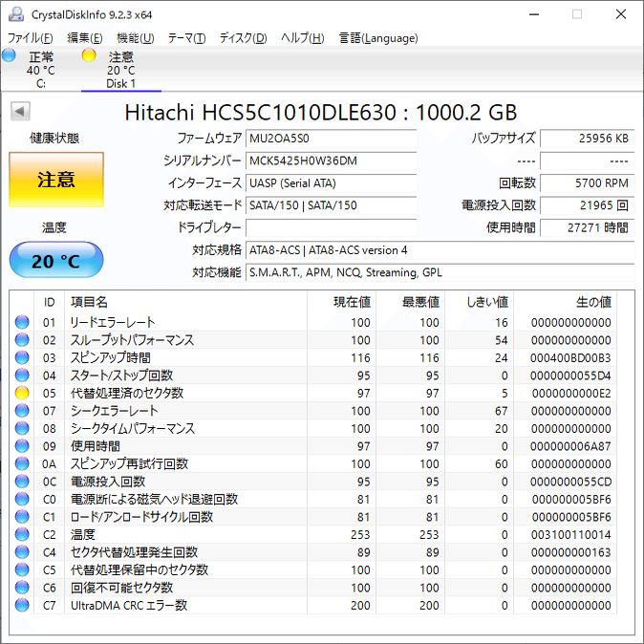Click the blue status icon for row C6
The width and height of the screenshot is (644, 644).
click(x=22, y=588)
